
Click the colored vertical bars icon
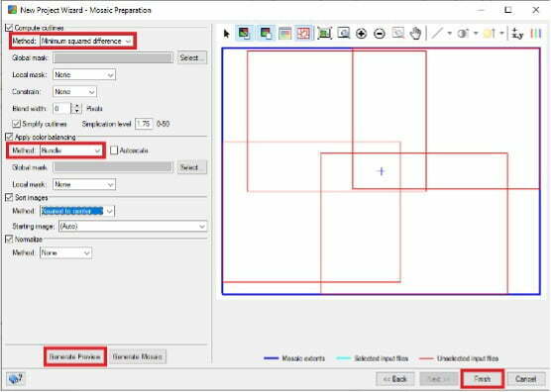pos(535,34)
